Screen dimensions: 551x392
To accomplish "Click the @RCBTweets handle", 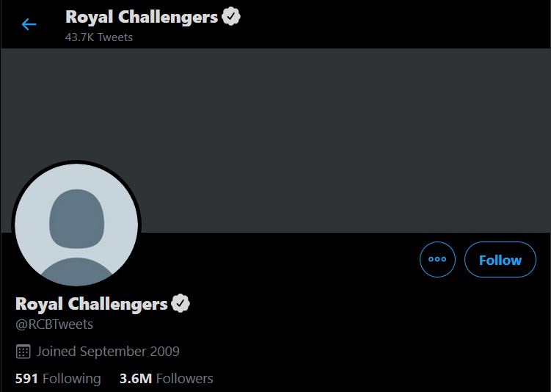I will coord(54,324).
